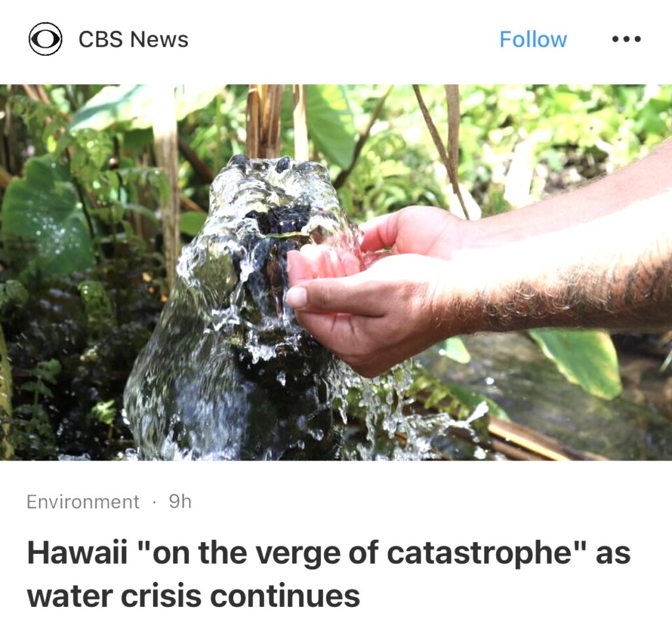Follow the CBS News channel

533,39
